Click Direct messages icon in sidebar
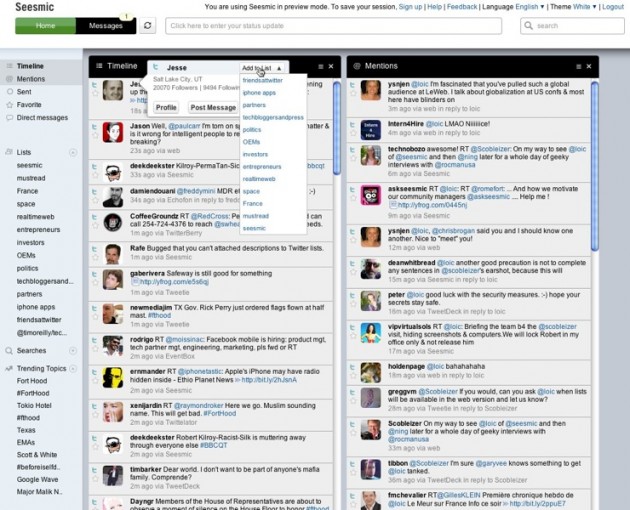This screenshot has height=510, width=630. click(10, 118)
